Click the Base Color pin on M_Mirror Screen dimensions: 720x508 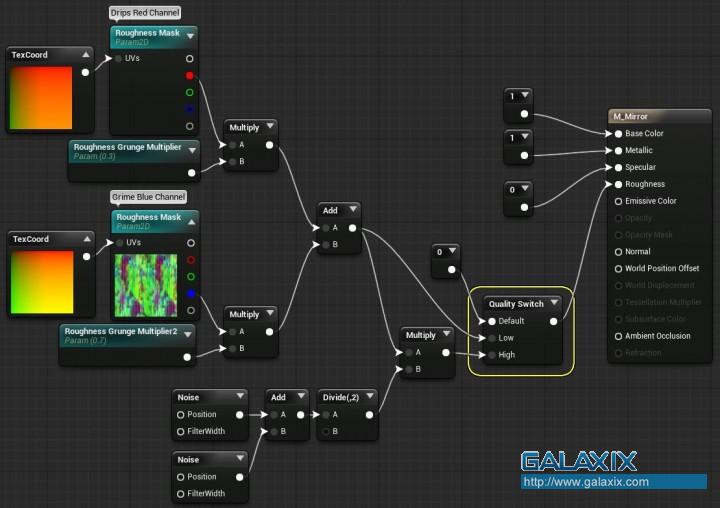tap(618, 133)
